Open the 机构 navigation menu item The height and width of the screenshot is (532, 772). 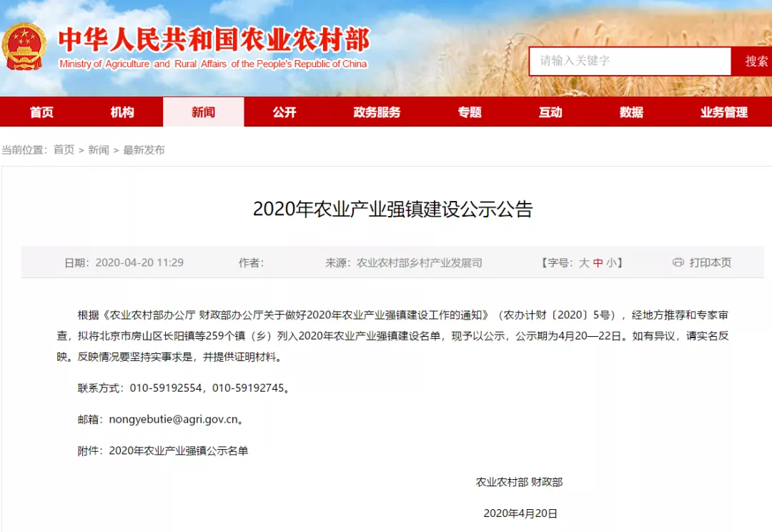122,112
